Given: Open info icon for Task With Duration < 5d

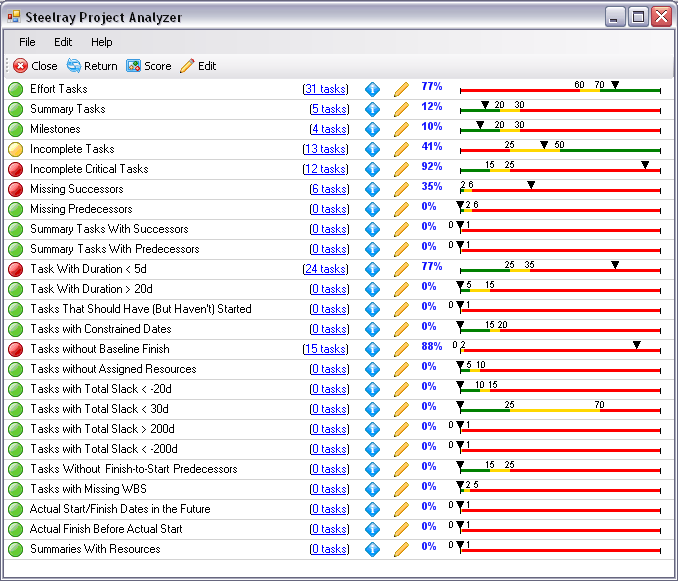Looking at the screenshot, I should [372, 269].
